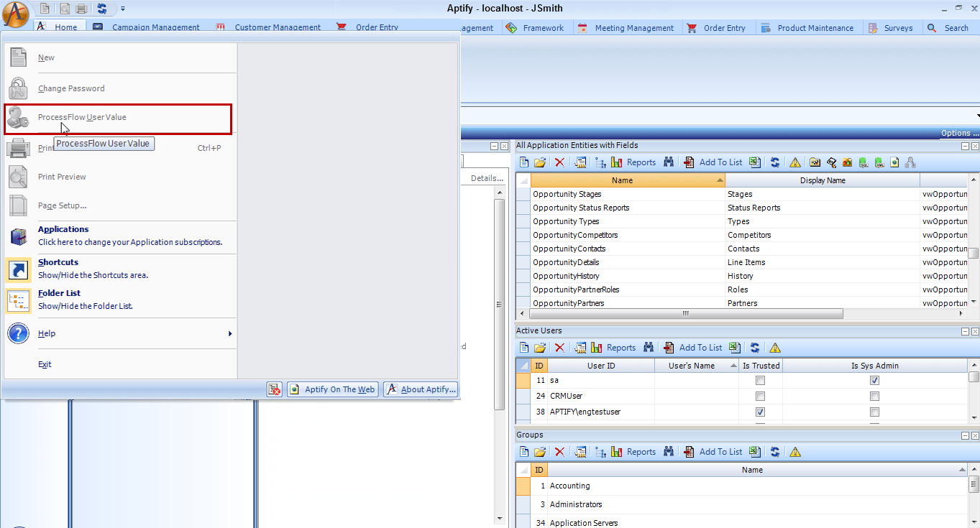Expand the Help submenu arrow

229,333
